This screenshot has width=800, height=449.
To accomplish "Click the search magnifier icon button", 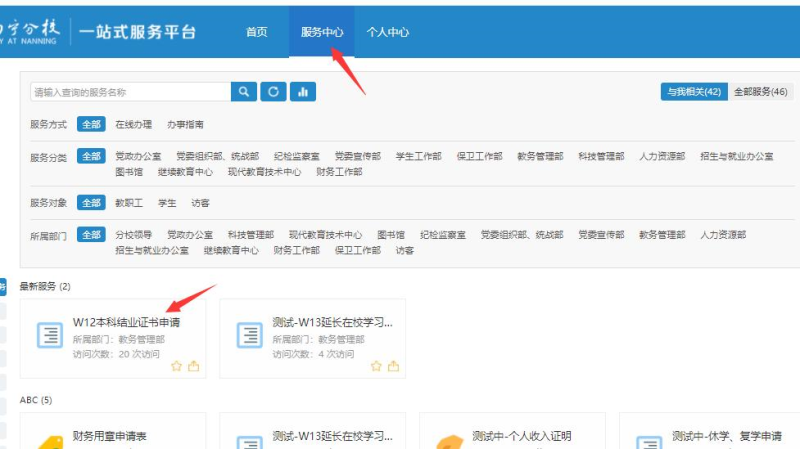I will coord(244,92).
